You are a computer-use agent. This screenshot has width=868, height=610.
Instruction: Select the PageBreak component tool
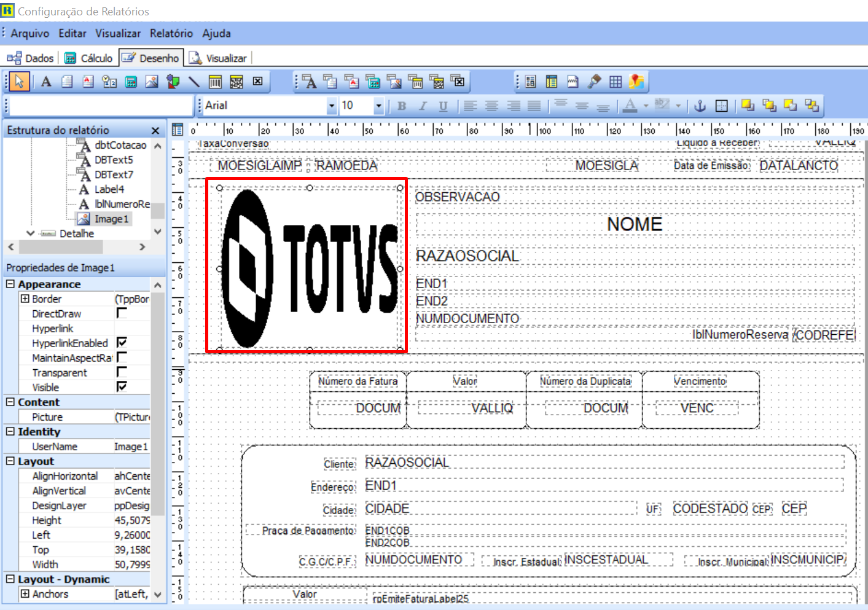tap(573, 81)
